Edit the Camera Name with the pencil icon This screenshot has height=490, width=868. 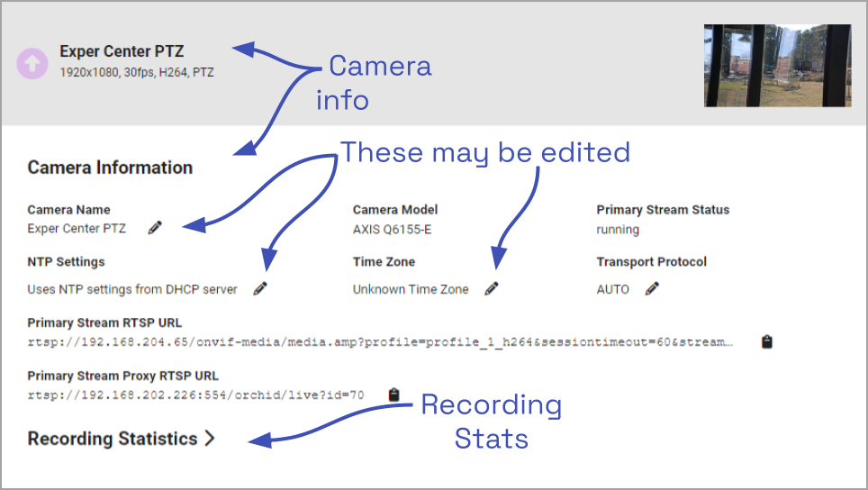155,228
